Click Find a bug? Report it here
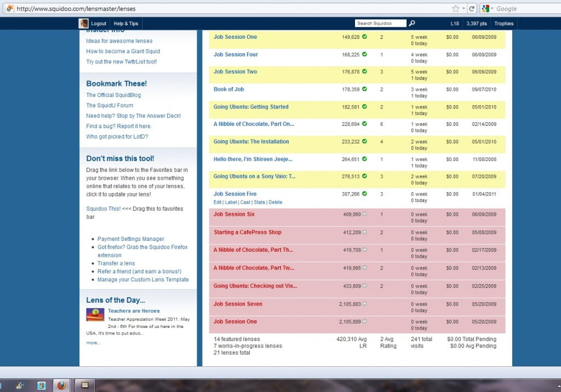The height and width of the screenshot is (392, 561). point(119,126)
